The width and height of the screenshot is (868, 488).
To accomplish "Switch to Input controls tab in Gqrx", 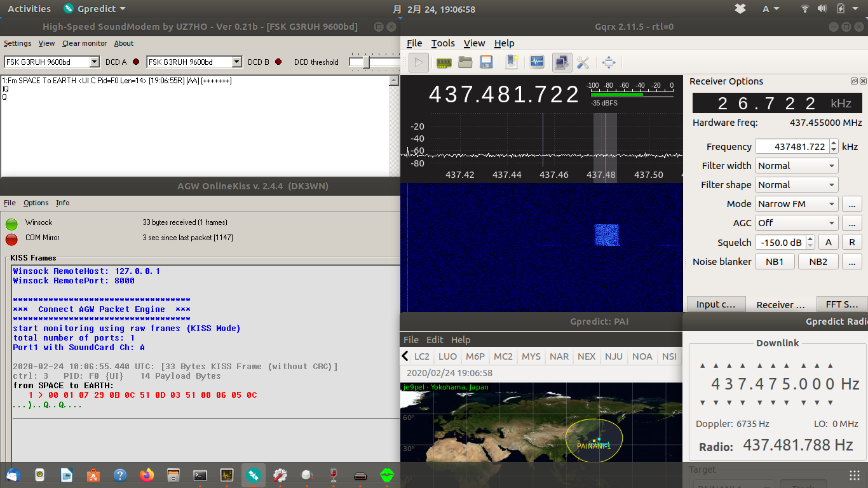I will point(715,304).
